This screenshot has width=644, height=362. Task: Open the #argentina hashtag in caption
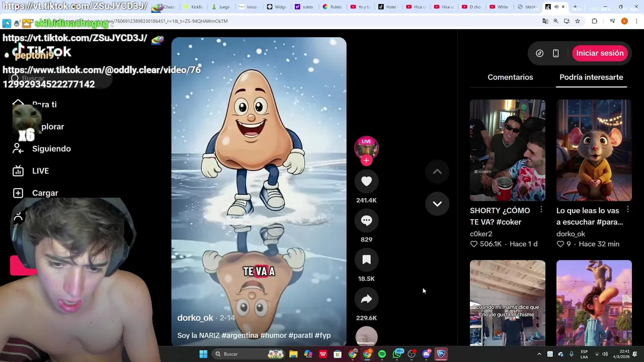[x=239, y=335]
